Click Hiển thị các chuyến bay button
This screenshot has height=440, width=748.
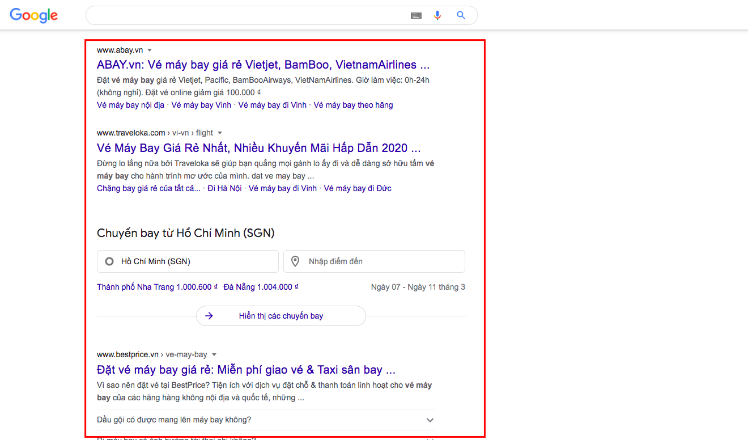pyautogui.click(x=281, y=316)
